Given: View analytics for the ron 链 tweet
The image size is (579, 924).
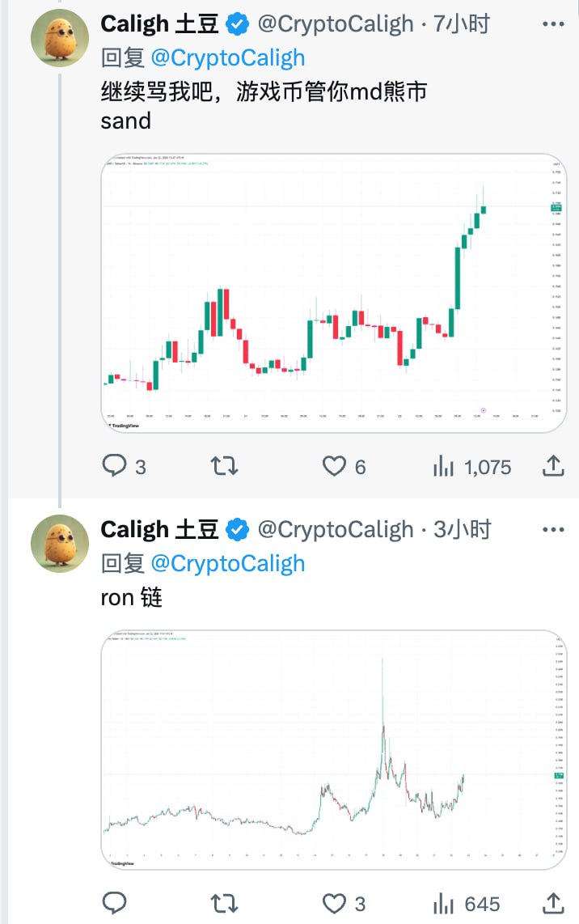Looking at the screenshot, I should [x=444, y=903].
